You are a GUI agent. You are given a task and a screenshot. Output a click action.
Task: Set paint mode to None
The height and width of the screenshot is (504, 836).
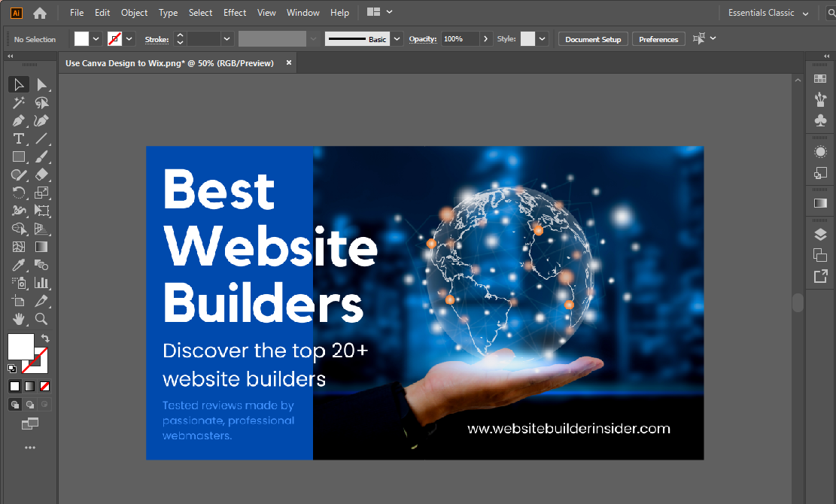pos(45,386)
